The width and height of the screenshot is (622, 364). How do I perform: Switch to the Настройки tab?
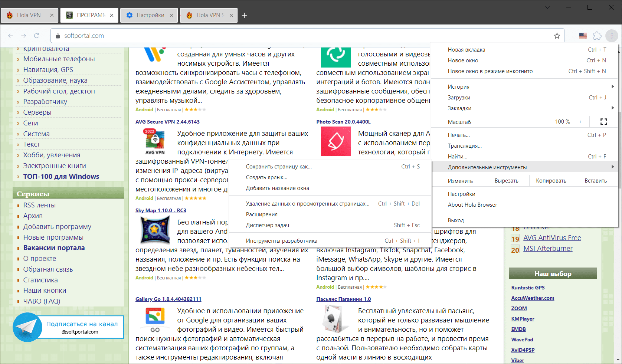coord(149,15)
